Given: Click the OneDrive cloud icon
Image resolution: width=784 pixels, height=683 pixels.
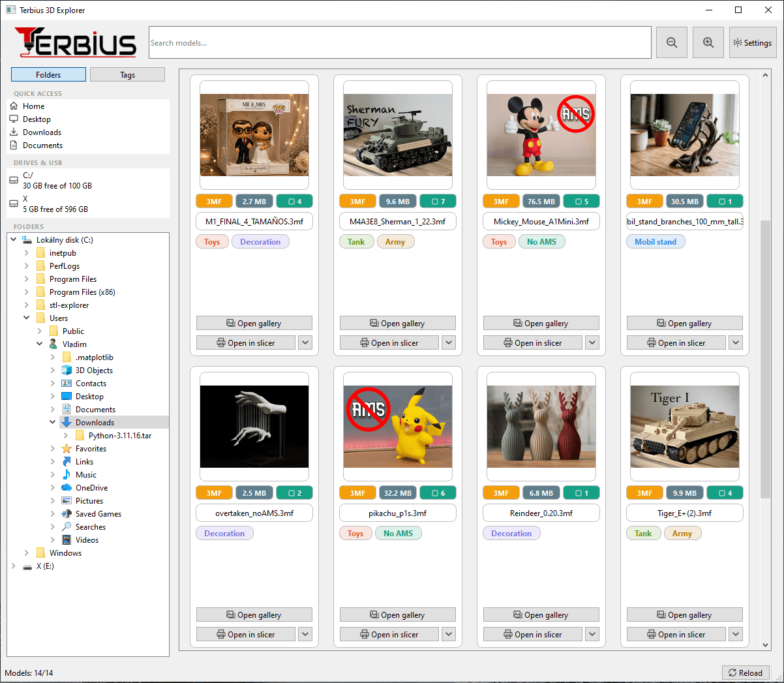Looking at the screenshot, I should (x=67, y=487).
